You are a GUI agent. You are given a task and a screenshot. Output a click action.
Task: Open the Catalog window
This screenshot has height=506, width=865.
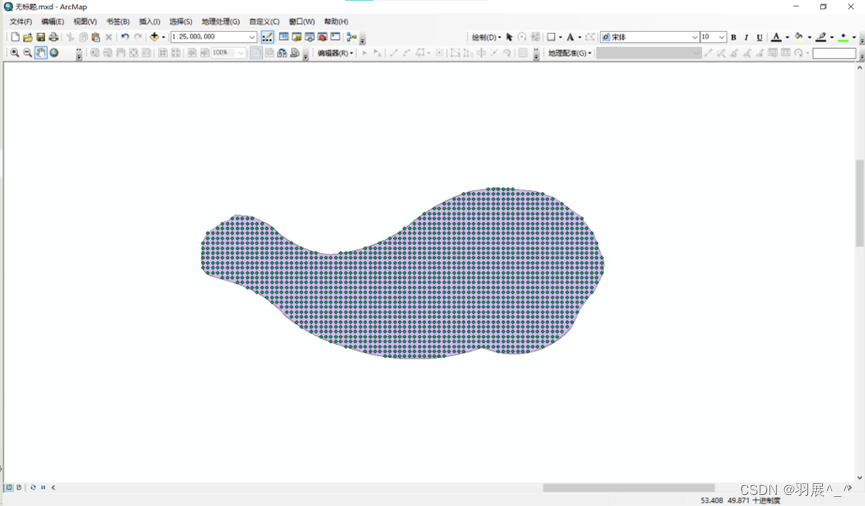(x=296, y=37)
